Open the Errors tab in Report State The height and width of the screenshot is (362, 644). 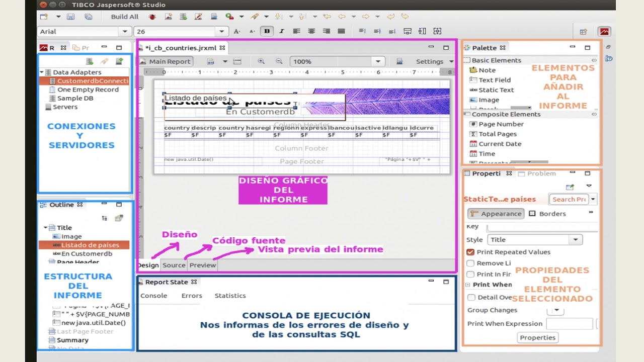[192, 296]
